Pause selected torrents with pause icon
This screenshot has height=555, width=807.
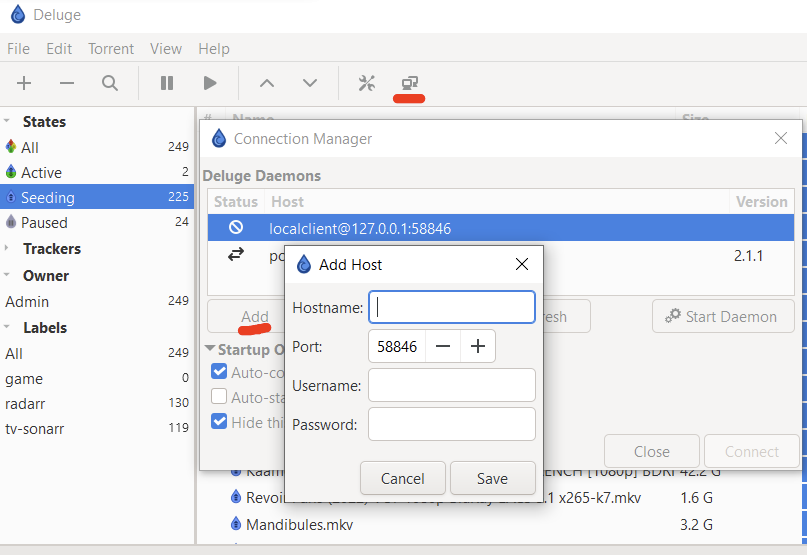pos(167,83)
